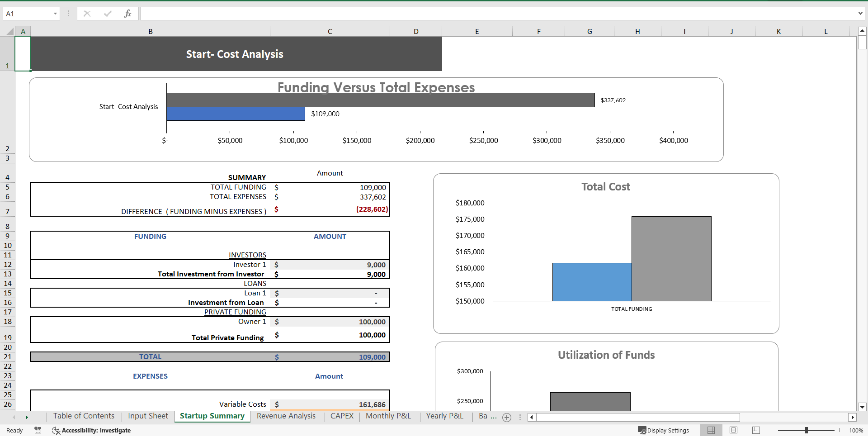This screenshot has width=868, height=437.
Task: Open the Name Box dropdown
Action: click(x=55, y=14)
